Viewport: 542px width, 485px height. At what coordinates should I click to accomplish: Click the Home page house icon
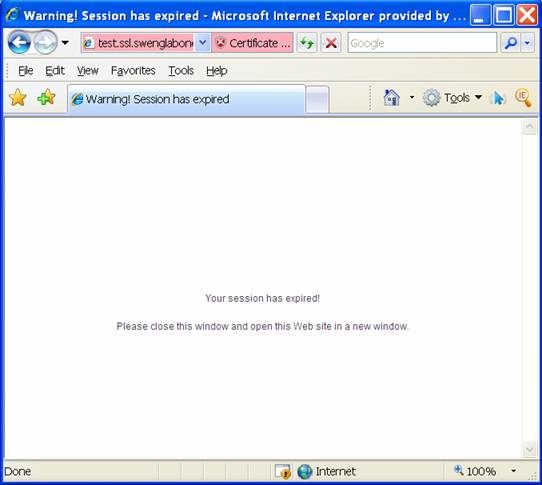(x=392, y=97)
